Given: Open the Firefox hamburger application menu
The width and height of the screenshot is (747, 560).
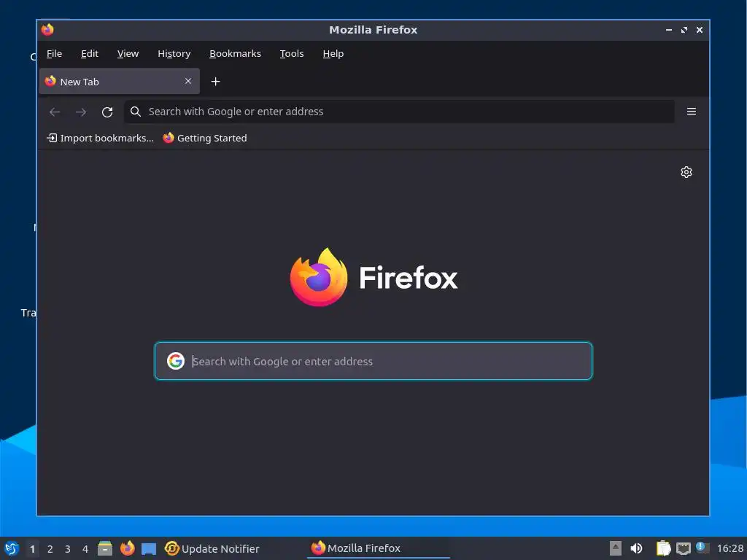Looking at the screenshot, I should coord(692,112).
